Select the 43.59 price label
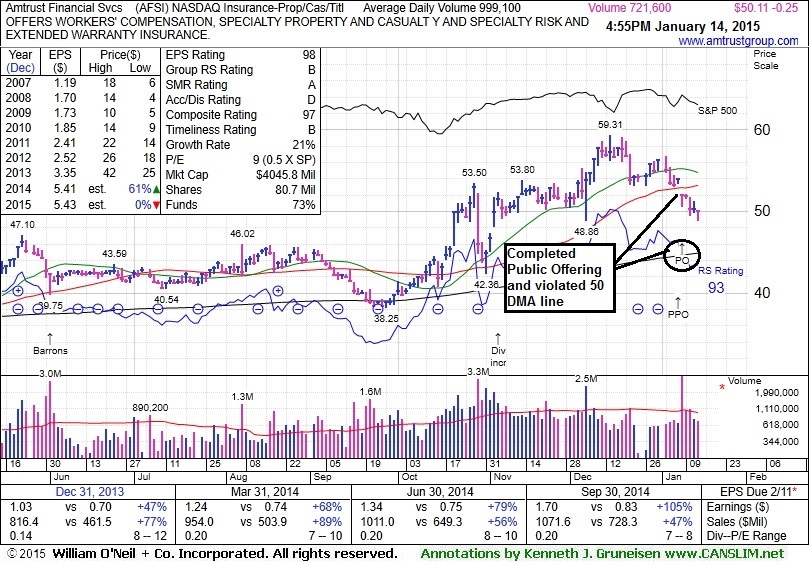 pyautogui.click(x=114, y=254)
